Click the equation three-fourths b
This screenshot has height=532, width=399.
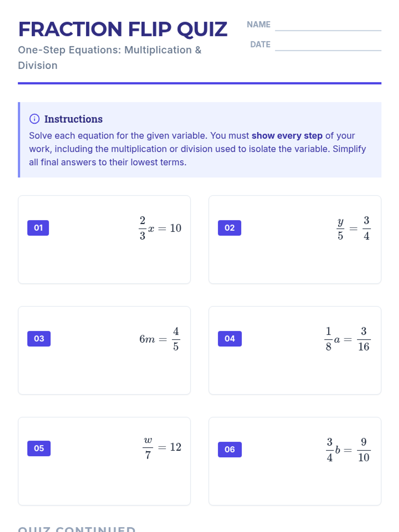coord(348,450)
